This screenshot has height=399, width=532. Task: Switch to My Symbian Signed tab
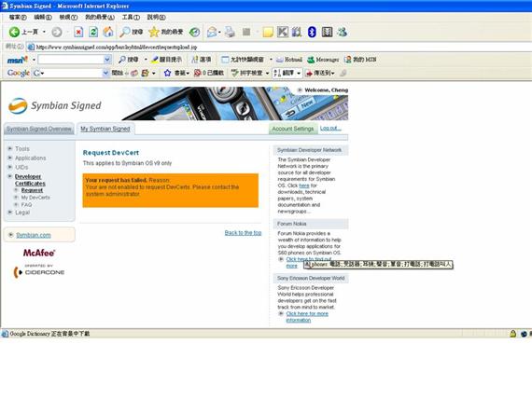point(105,129)
